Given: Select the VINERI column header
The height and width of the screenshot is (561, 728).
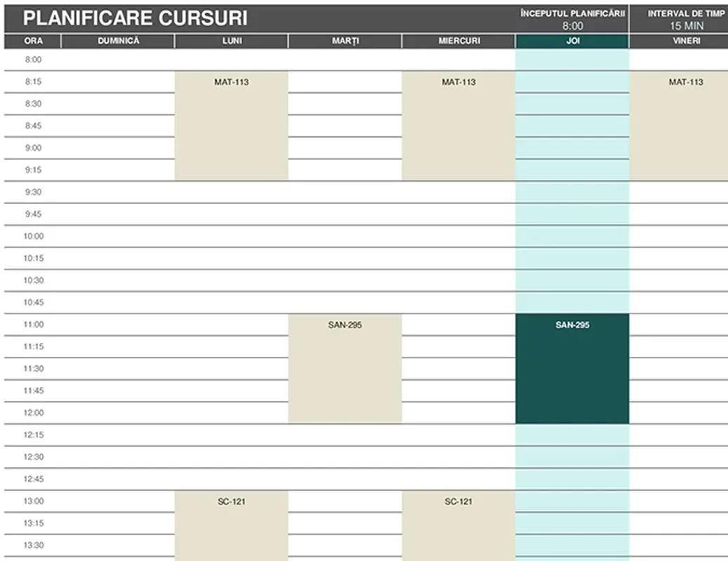Looking at the screenshot, I should [684, 41].
